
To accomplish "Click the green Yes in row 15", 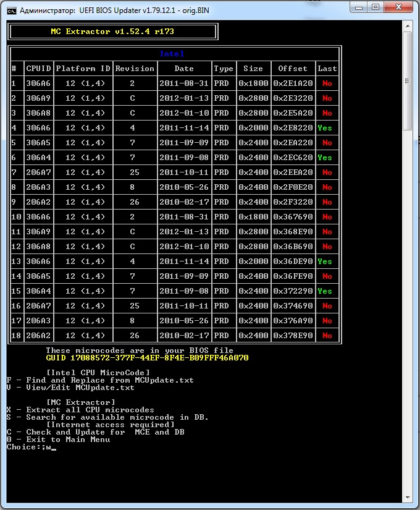I will coord(325,291).
